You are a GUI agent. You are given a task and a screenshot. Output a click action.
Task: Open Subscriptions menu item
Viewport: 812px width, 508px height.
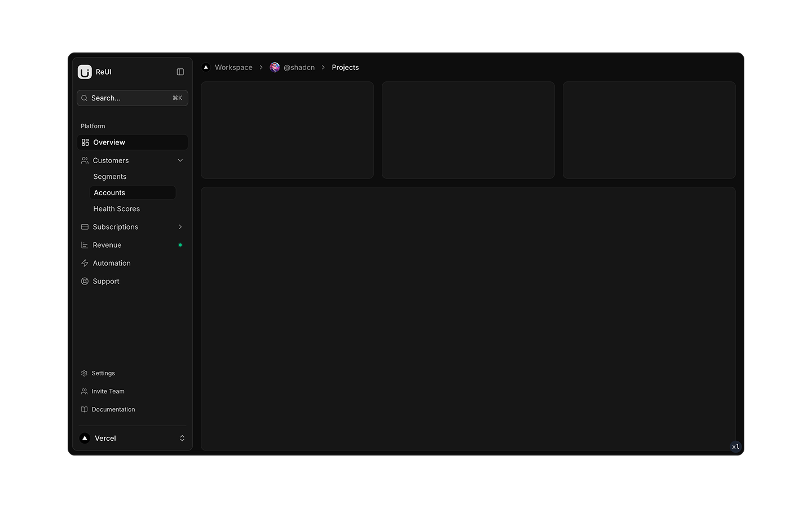click(133, 227)
